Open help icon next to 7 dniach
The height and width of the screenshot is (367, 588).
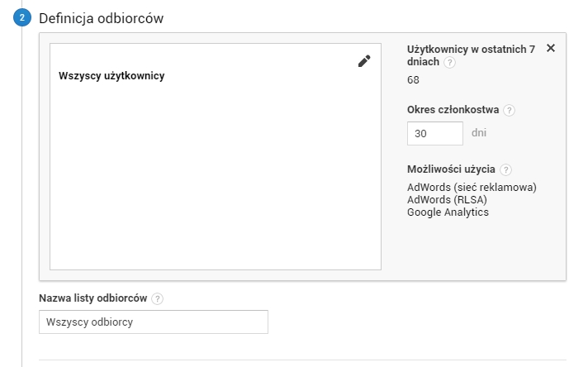pyautogui.click(x=449, y=63)
